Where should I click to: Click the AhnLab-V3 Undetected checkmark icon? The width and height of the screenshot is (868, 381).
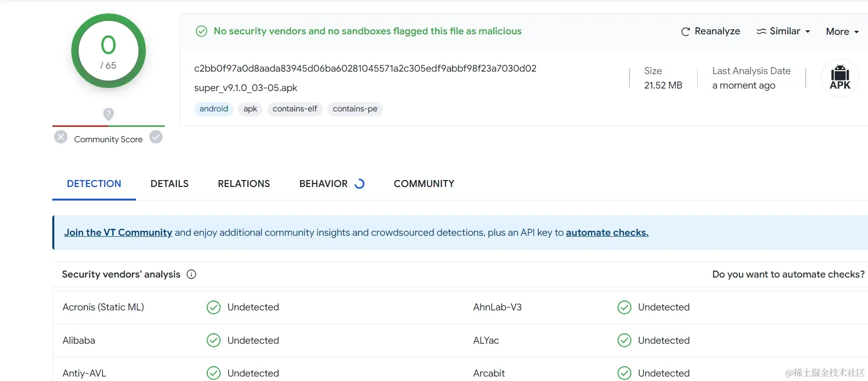click(x=624, y=307)
